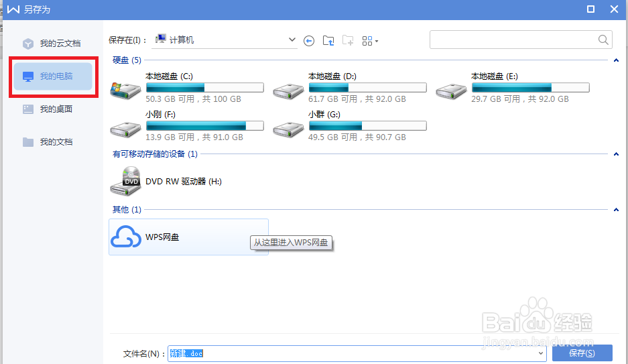This screenshot has width=628, height=364.
Task: Click the 本地磁盘 (E:) label
Action: (495, 76)
